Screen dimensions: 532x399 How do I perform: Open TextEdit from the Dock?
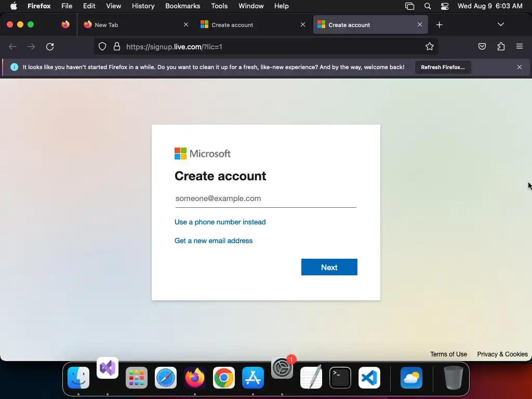coord(311,378)
